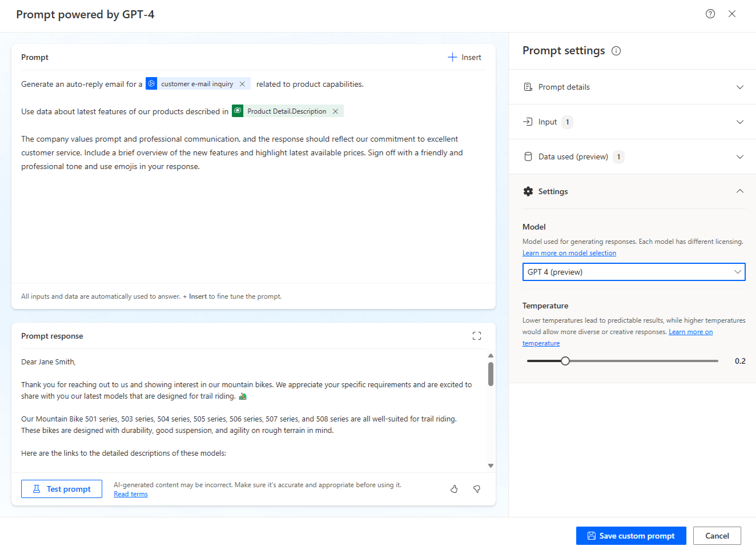Click the Data used count badge 1

(x=618, y=156)
